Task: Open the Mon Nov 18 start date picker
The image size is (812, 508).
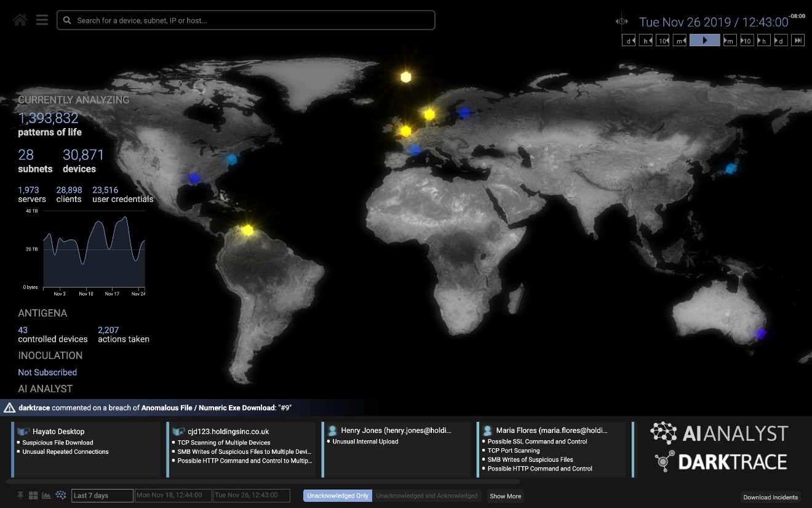Action: 173,496
